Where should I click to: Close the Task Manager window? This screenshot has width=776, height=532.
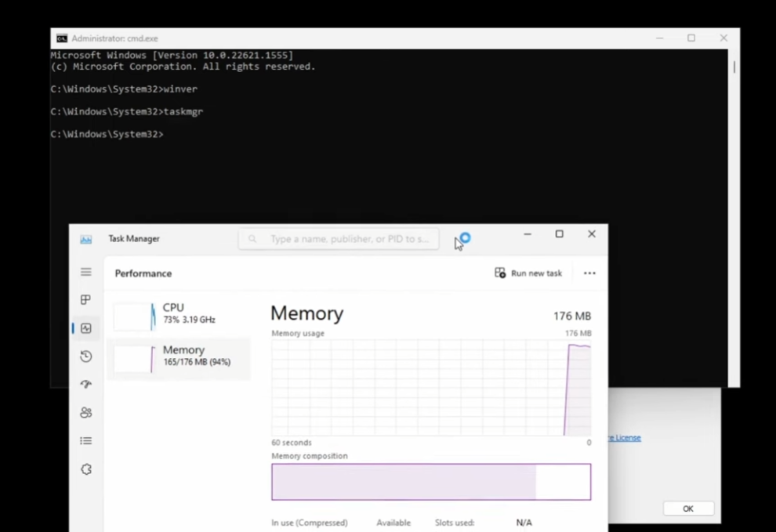(x=591, y=234)
